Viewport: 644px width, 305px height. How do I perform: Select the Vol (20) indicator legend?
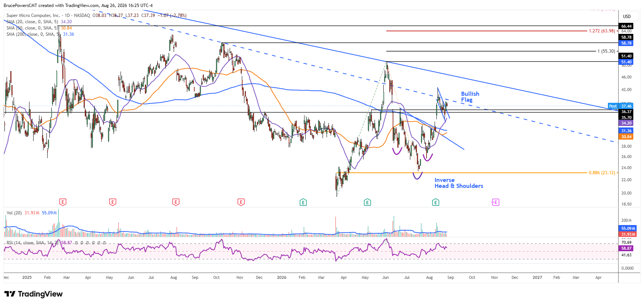tap(32, 213)
